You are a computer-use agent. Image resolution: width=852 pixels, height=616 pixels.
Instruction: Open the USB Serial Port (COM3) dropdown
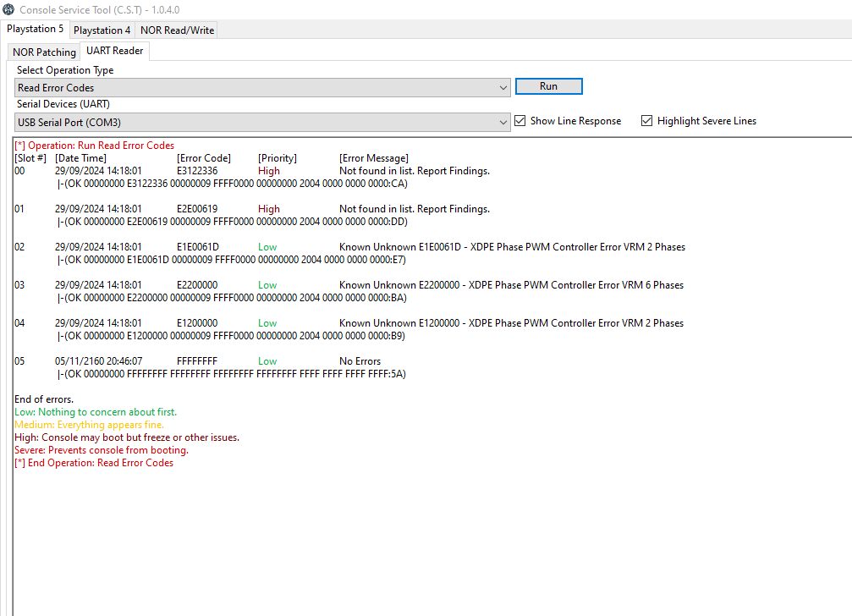click(262, 123)
